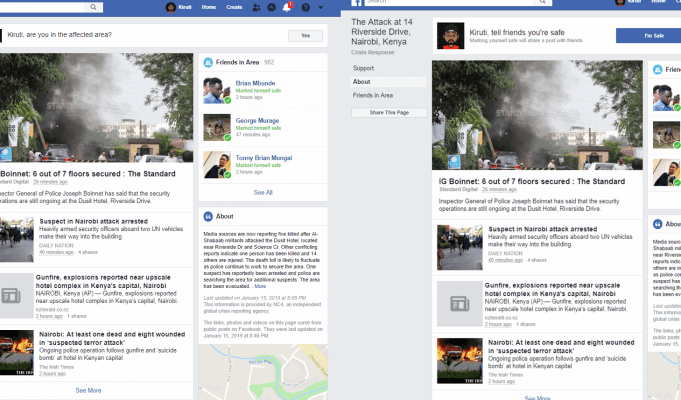The width and height of the screenshot is (681, 400).
Task: Click the search field in left window
Action: click(x=43, y=7)
